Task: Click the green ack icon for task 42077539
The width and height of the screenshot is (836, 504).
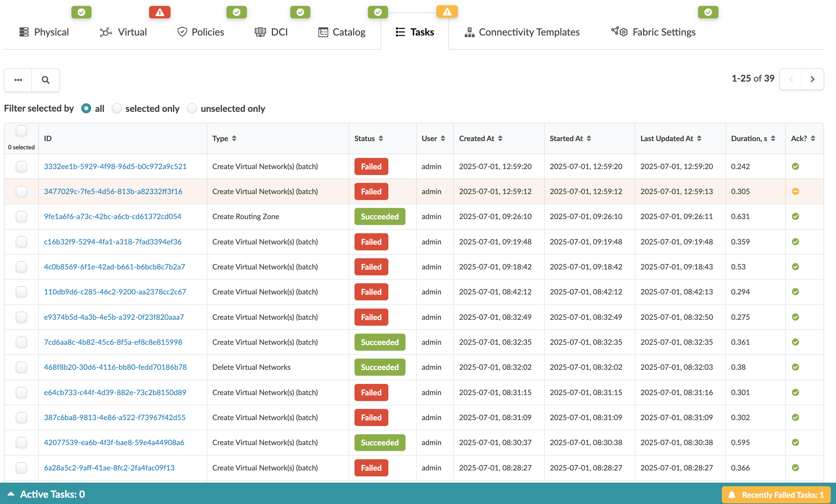Action: (x=795, y=442)
